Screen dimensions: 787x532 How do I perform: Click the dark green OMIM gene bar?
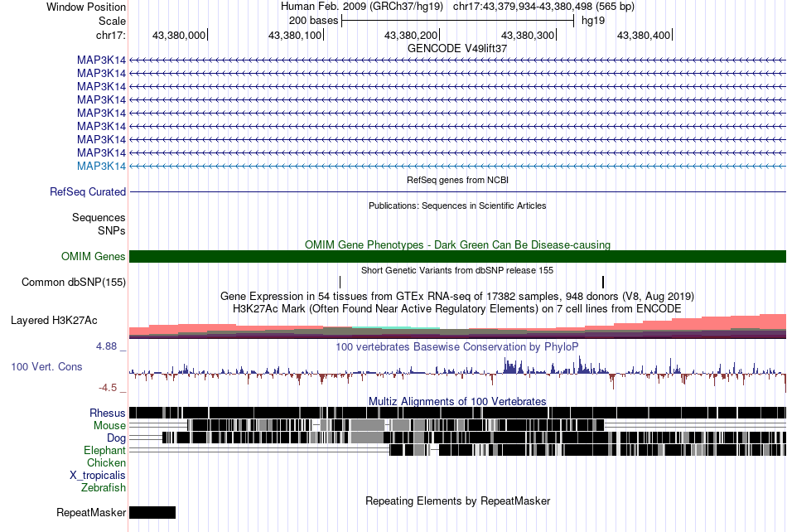click(457, 256)
